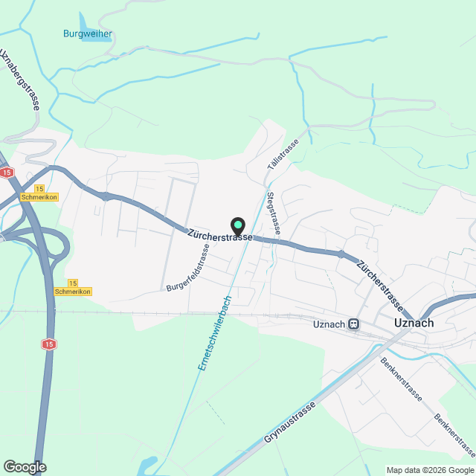Image resolution: width=476 pixels, height=476 pixels.
Task: Click the red route 15 shield near Uznabergstrasse
Action: click(x=7, y=173)
